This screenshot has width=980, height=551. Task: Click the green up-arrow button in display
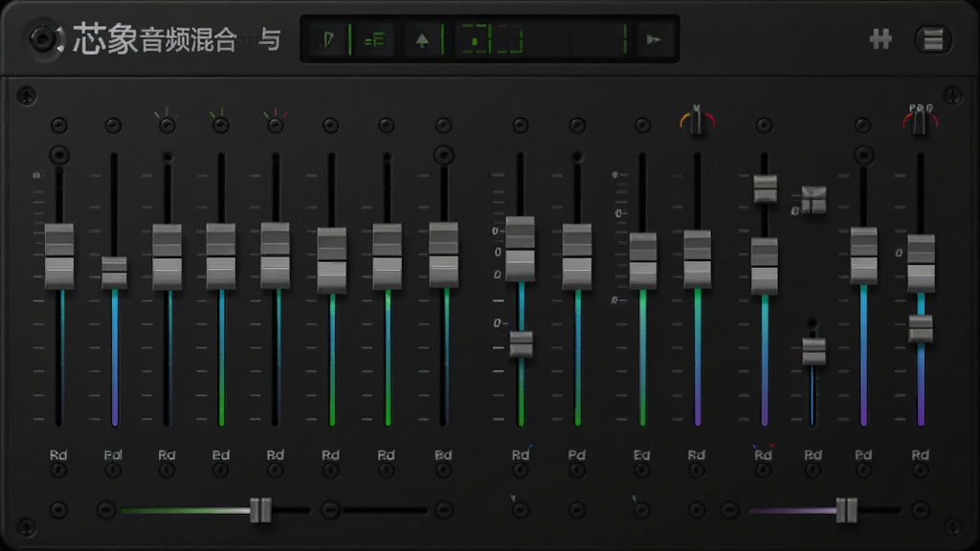click(422, 40)
